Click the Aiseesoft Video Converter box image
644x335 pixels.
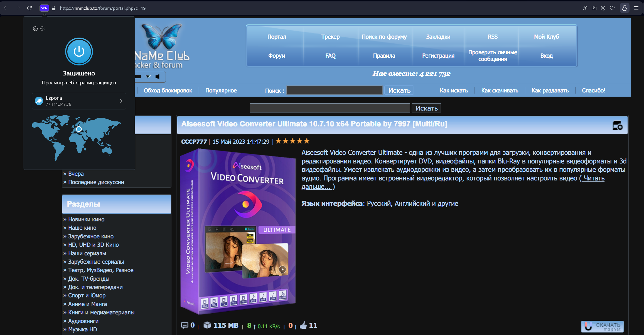(x=238, y=232)
